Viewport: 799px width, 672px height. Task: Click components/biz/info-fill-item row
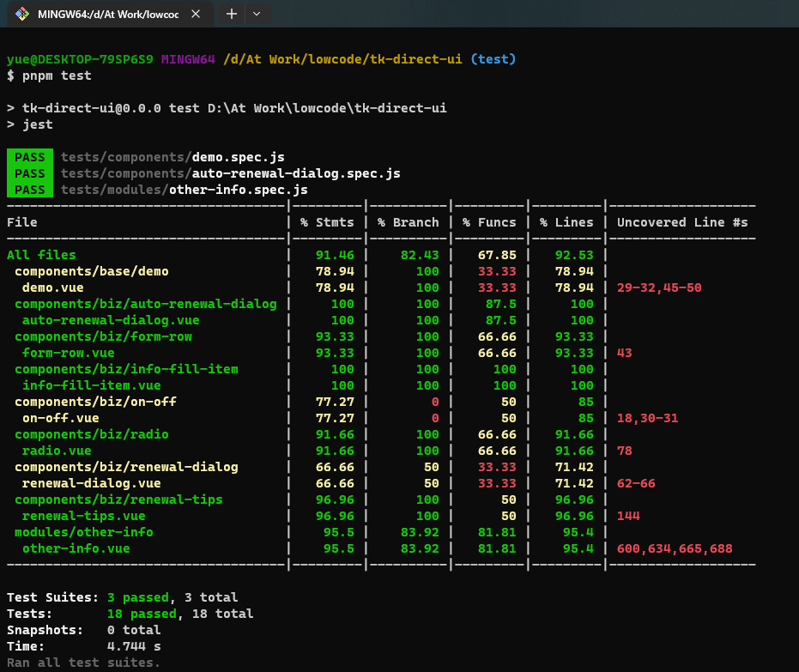pyautogui.click(x=126, y=369)
